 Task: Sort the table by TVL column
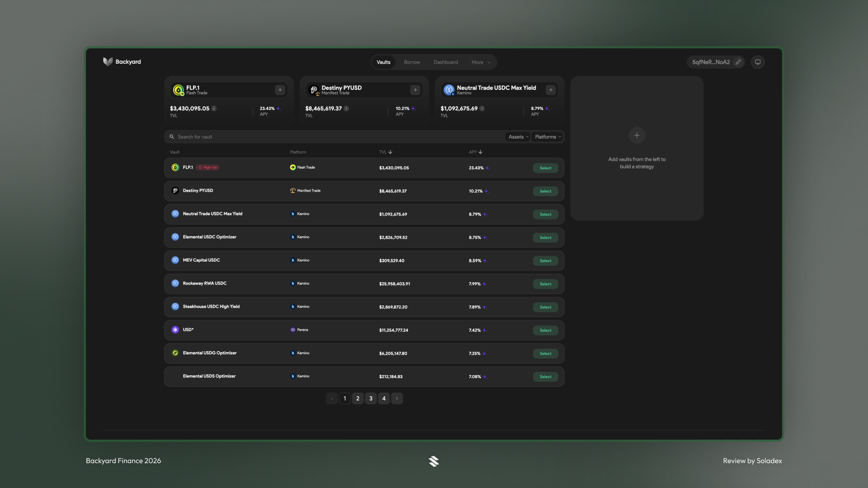pyautogui.click(x=386, y=152)
